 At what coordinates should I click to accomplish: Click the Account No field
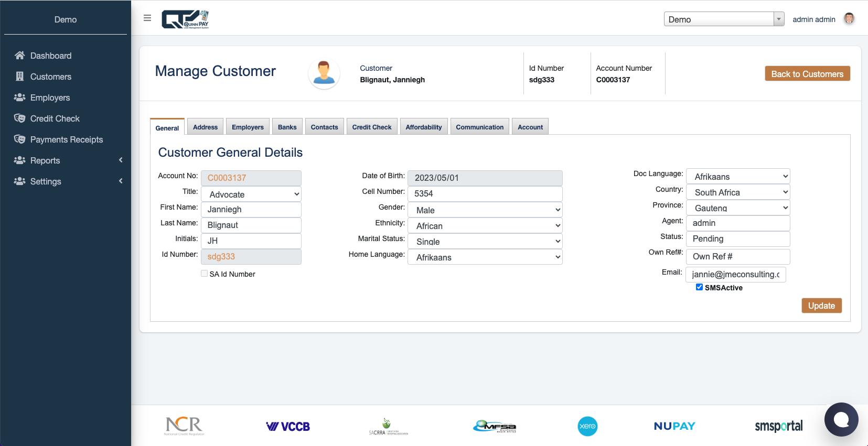pyautogui.click(x=251, y=178)
